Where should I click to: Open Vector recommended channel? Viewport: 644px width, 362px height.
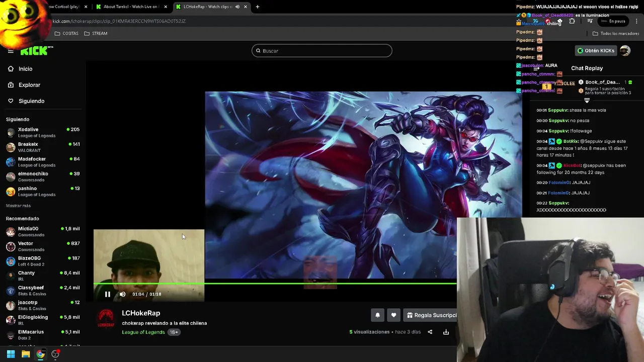[43, 246]
